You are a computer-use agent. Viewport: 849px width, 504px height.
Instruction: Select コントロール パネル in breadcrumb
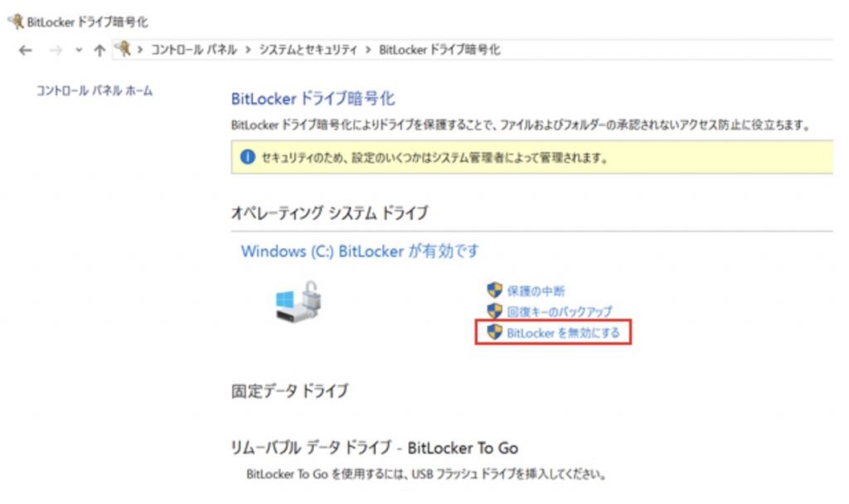click(x=194, y=50)
